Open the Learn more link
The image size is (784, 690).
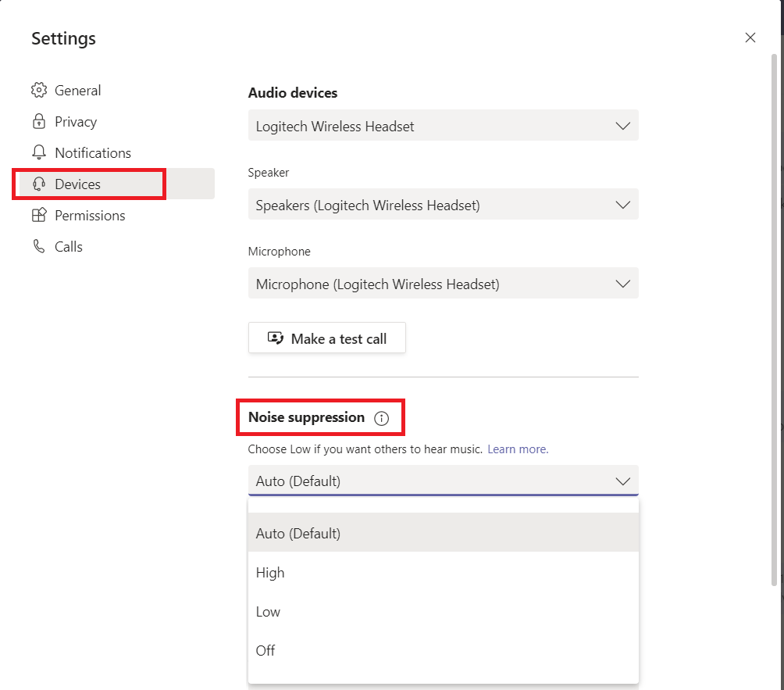coord(518,449)
